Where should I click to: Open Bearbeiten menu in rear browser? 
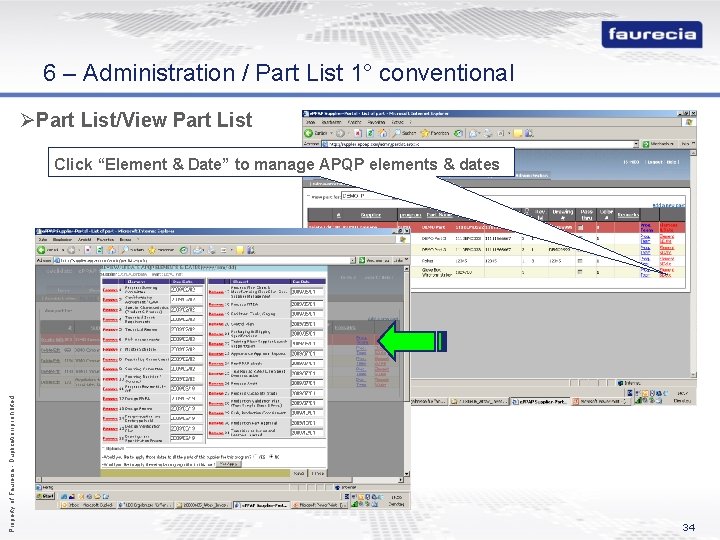[331, 122]
